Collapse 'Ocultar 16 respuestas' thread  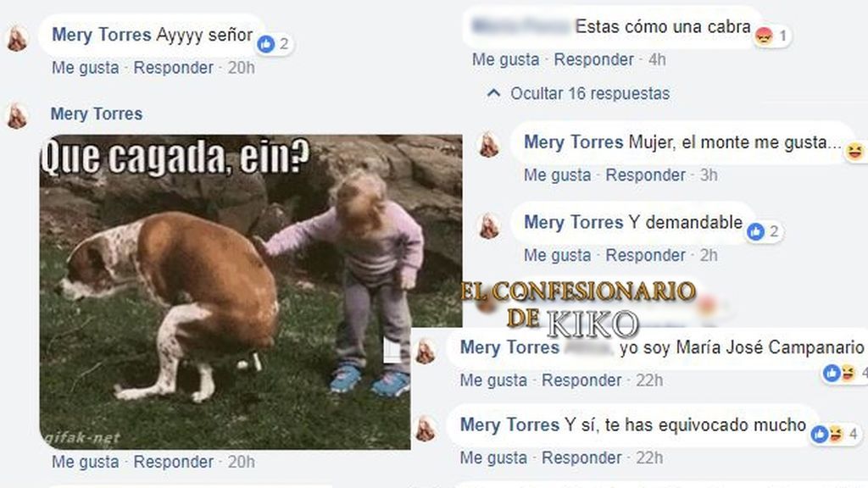click(590, 93)
